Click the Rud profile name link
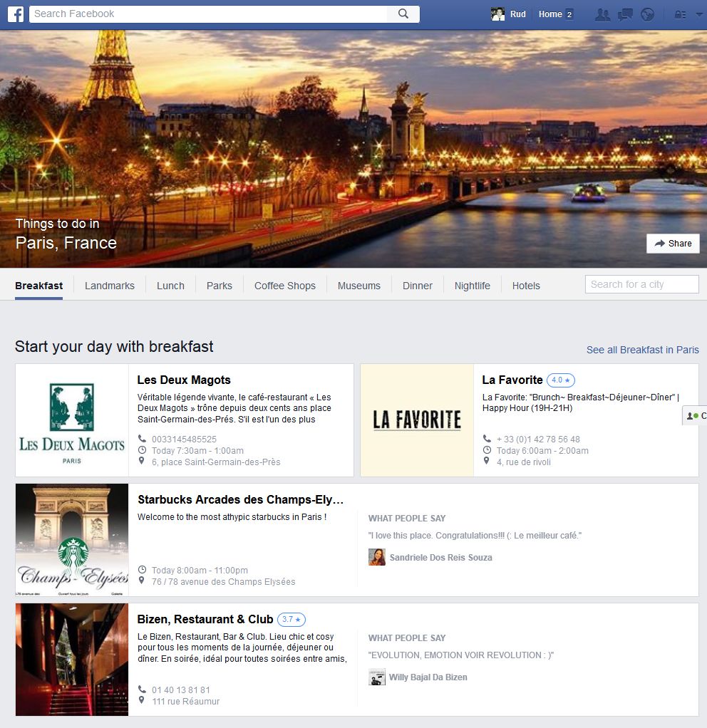Screen dimensions: 707x728 coord(518,14)
